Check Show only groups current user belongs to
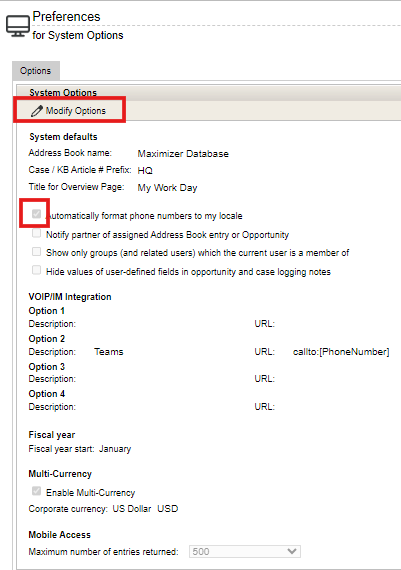The width and height of the screenshot is (401, 570). [x=36, y=252]
